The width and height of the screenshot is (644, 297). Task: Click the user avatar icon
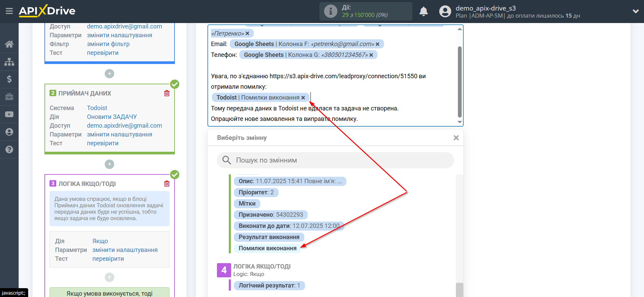pyautogui.click(x=445, y=12)
